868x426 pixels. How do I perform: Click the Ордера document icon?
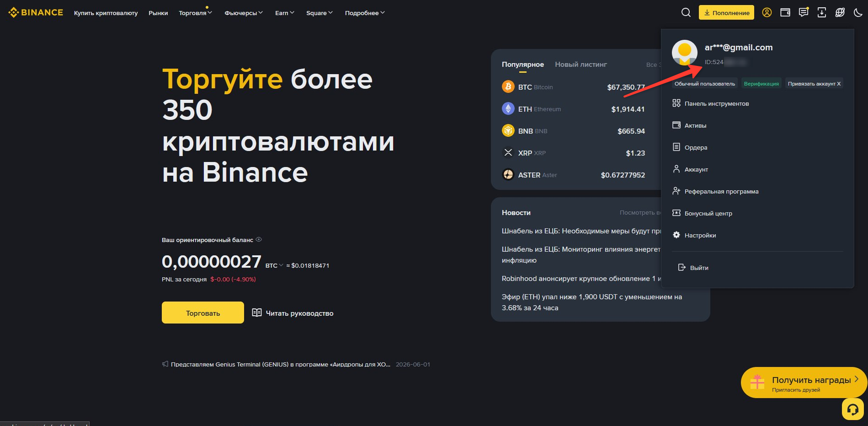tap(676, 147)
